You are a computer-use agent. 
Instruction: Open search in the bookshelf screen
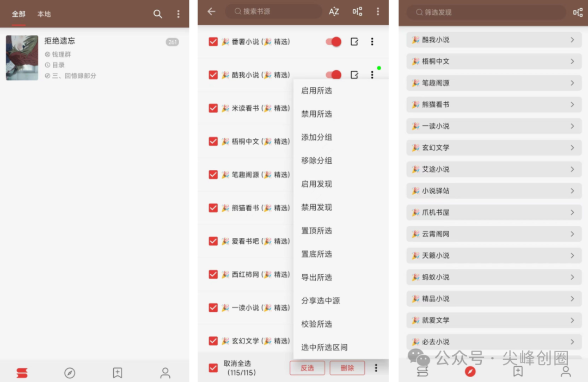click(157, 14)
